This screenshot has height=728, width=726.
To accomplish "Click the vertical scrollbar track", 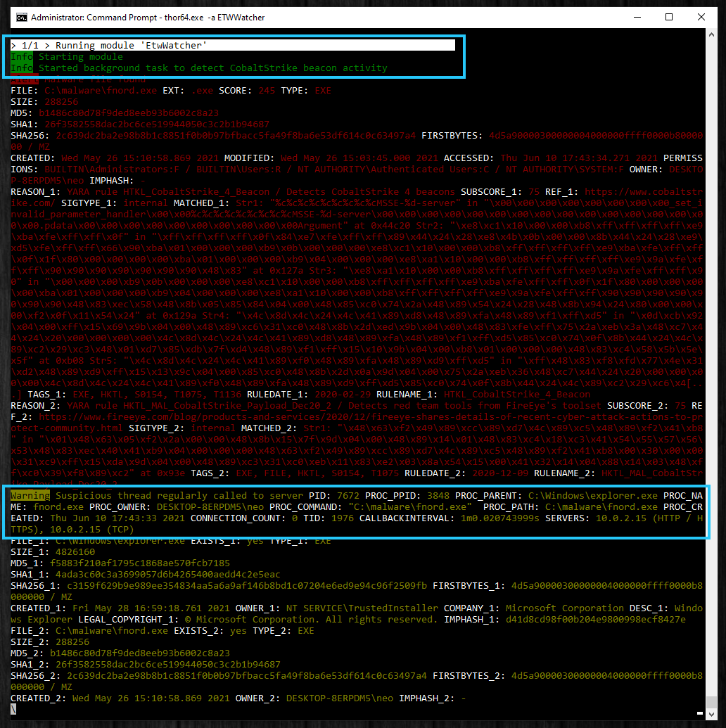I will click(x=711, y=352).
